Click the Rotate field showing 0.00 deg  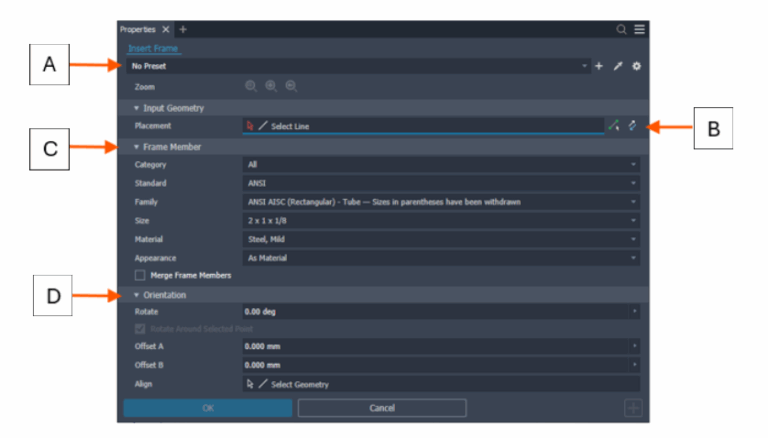(x=435, y=312)
